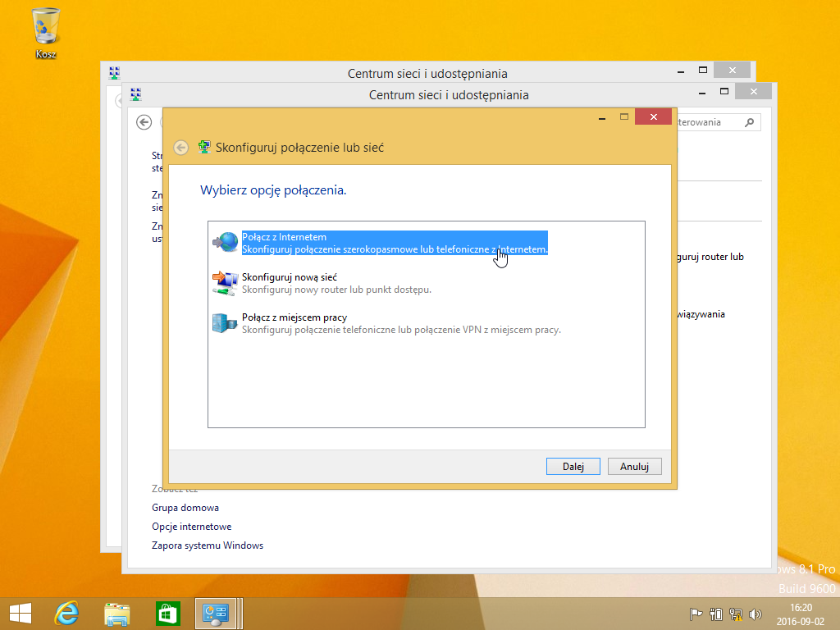Minimize the rear Centrum sieci i udostępniania window
Image resolution: width=840 pixels, height=630 pixels.
point(681,71)
